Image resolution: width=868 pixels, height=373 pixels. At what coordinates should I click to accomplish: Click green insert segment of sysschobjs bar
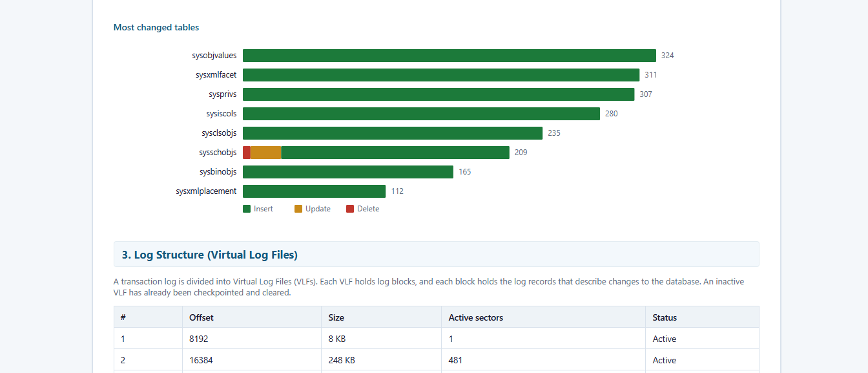pos(395,153)
